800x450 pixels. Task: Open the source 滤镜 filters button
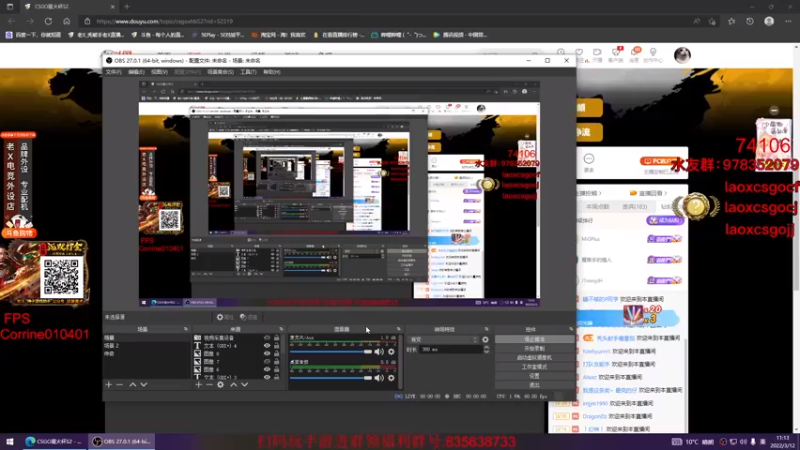249,317
